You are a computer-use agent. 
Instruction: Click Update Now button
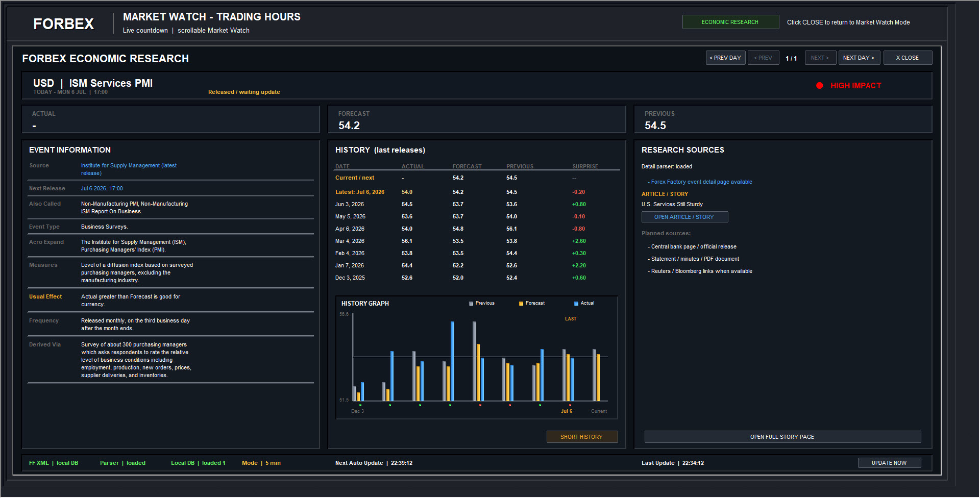[889, 463]
